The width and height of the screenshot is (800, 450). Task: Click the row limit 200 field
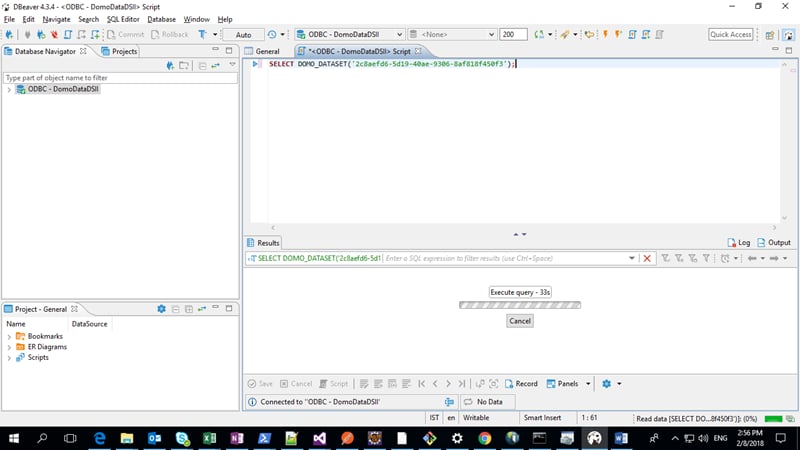pos(513,35)
